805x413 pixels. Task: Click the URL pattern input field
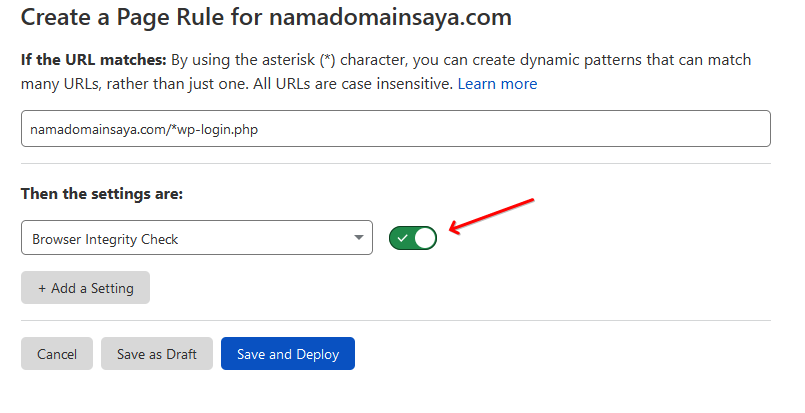(x=395, y=129)
